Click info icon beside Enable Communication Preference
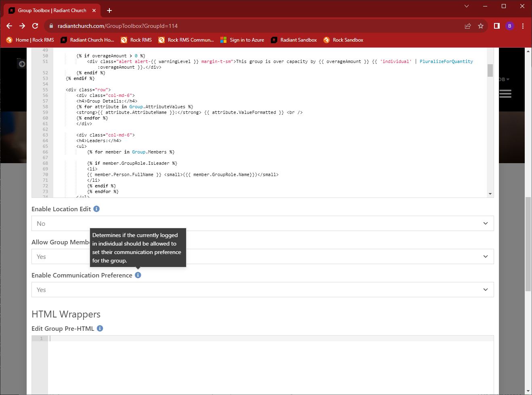 [x=138, y=275]
